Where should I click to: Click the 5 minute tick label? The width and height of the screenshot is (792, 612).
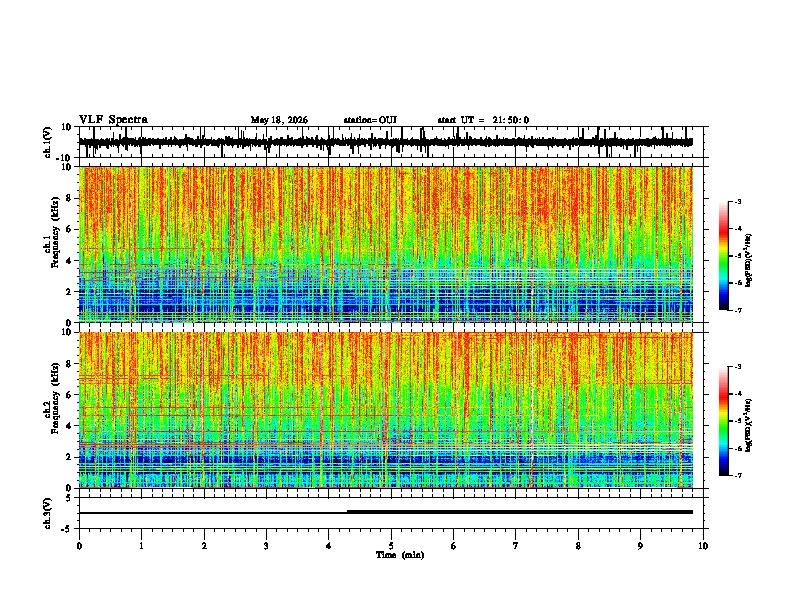click(391, 546)
